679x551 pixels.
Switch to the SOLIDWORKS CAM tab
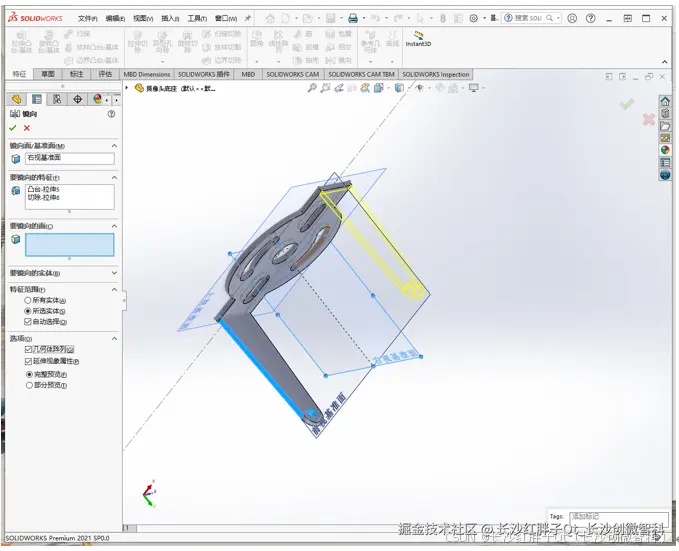click(x=293, y=75)
